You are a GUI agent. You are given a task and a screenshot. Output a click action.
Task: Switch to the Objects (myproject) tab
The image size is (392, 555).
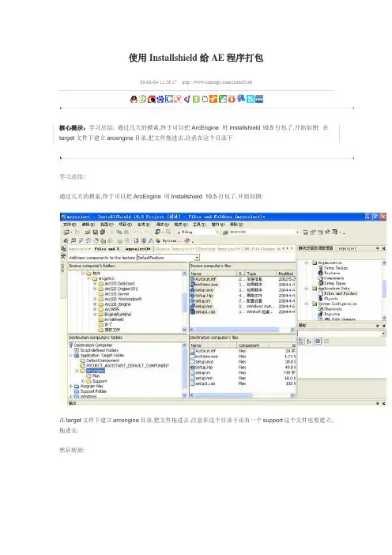pyautogui.click(x=175, y=249)
